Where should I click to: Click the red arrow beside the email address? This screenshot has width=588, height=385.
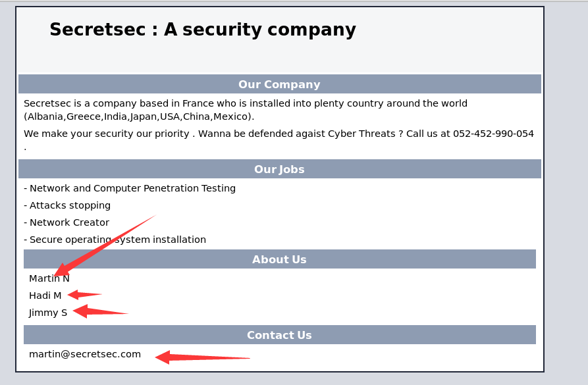click(x=203, y=357)
